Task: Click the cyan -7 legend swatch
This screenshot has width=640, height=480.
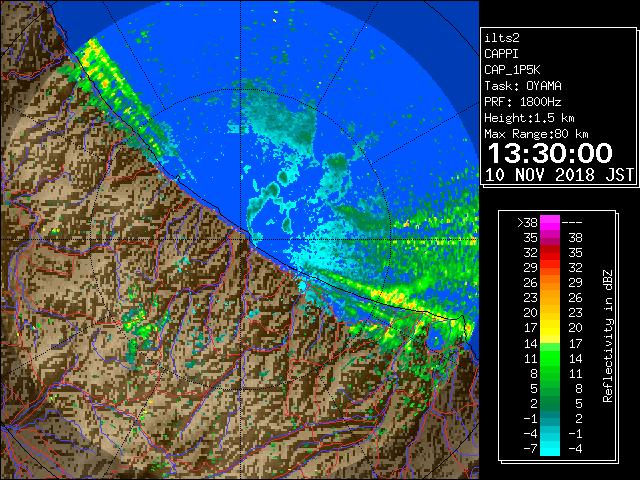Action: [550, 448]
